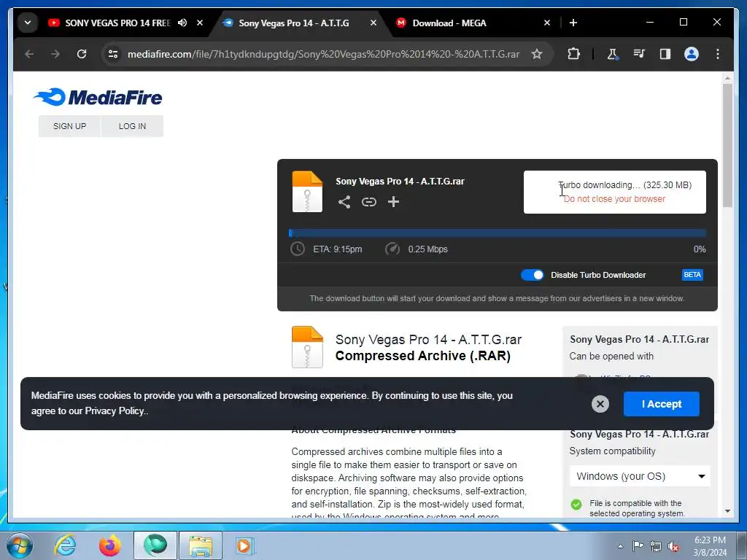Go forward one page

(x=55, y=54)
